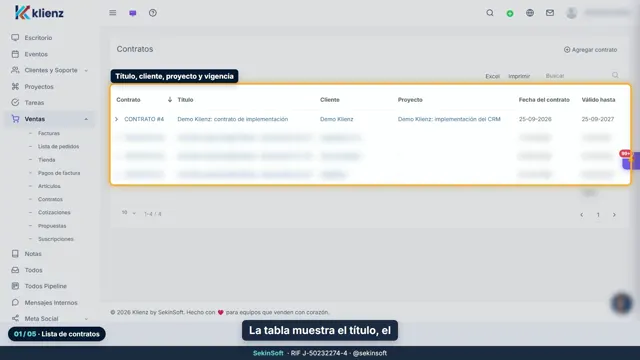640x360 pixels.
Task: Go to Tienda submenu item
Action: 47,160
